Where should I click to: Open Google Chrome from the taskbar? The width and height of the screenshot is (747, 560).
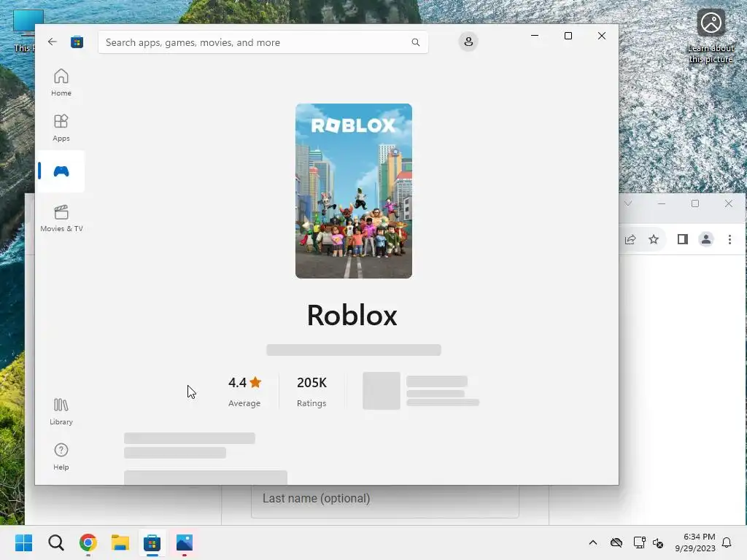coord(88,542)
